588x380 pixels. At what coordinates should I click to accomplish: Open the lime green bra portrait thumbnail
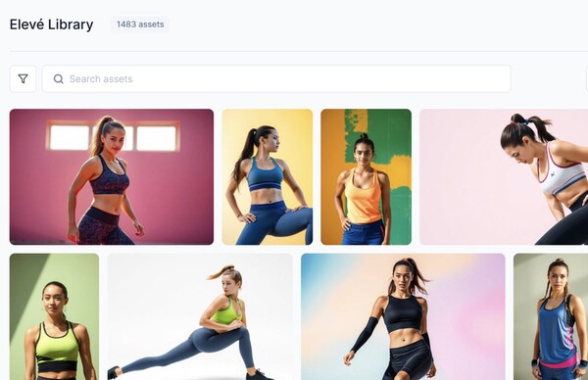click(54, 316)
